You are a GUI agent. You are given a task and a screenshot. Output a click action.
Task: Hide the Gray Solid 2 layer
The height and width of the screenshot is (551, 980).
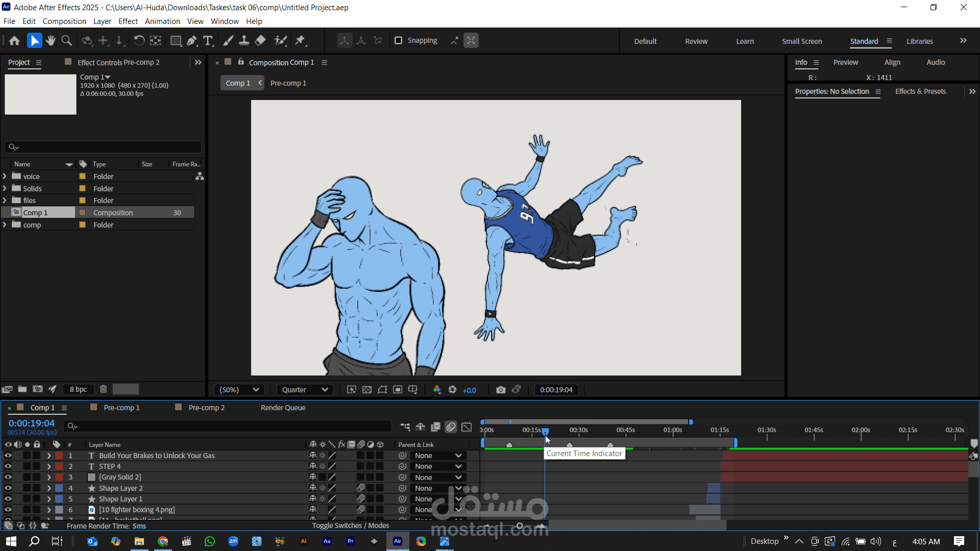tap(8, 477)
